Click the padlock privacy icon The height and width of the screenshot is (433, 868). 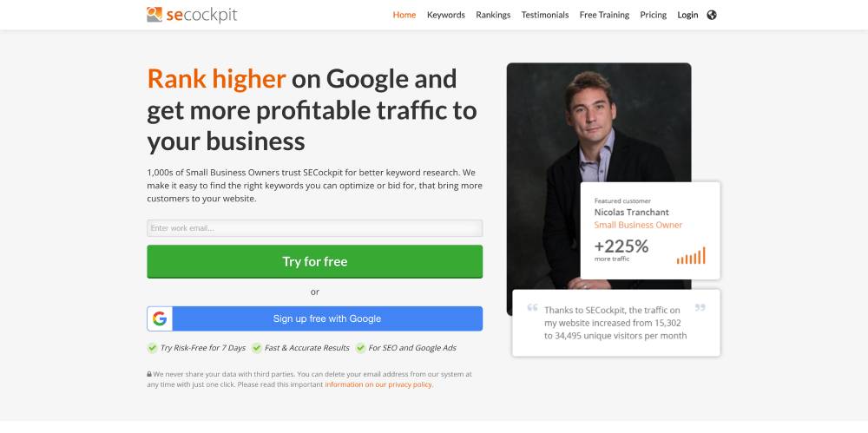point(149,374)
